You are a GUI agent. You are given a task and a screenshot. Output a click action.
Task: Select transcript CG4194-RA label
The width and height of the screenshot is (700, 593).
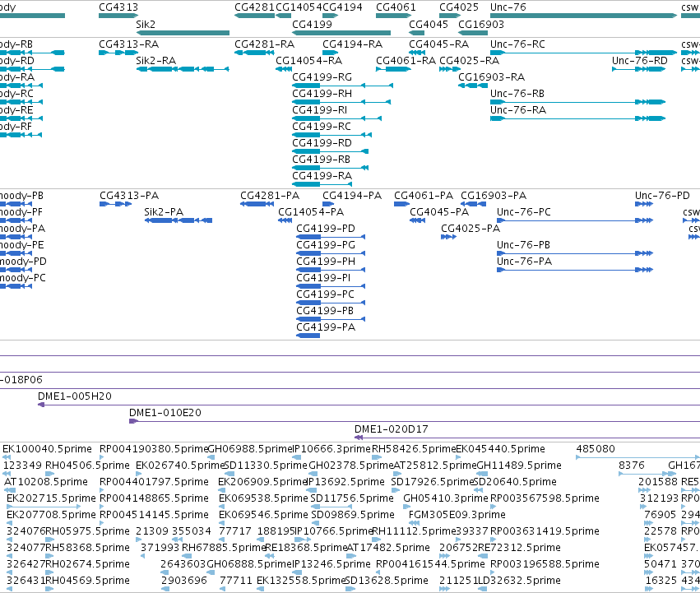(x=353, y=44)
